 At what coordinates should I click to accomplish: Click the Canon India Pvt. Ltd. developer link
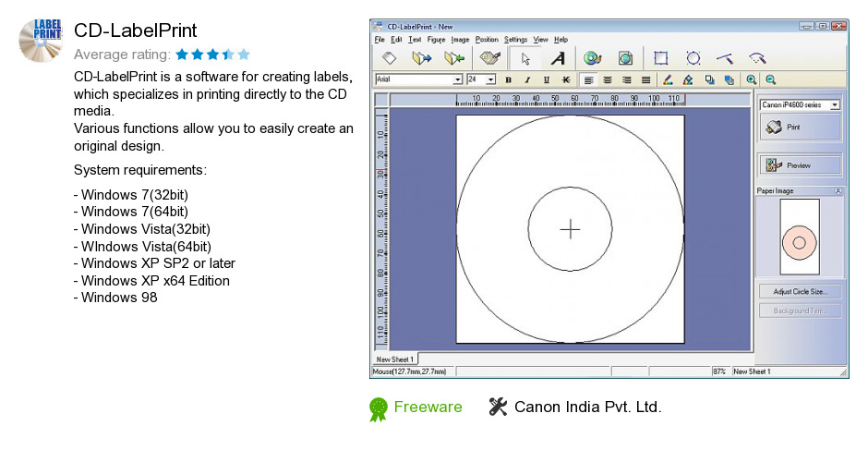tap(588, 407)
